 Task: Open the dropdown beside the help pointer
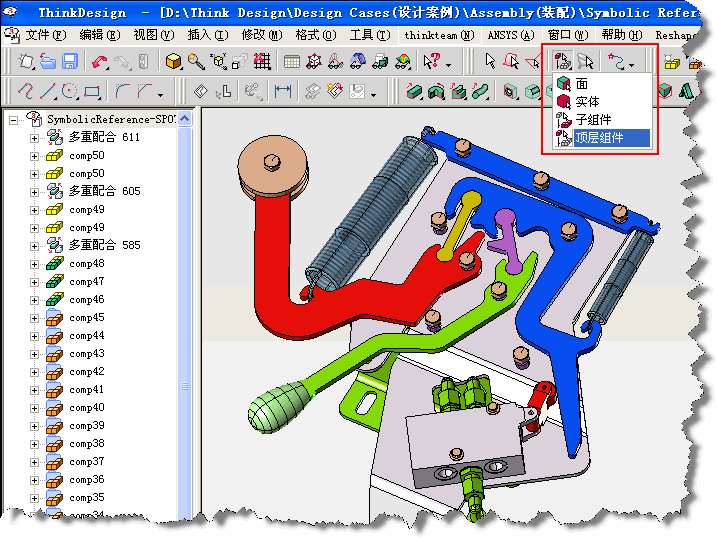[449, 65]
